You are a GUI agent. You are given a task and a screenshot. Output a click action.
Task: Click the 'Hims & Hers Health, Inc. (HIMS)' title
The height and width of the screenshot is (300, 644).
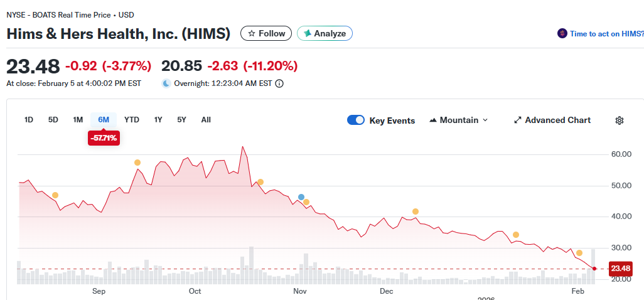(118, 34)
